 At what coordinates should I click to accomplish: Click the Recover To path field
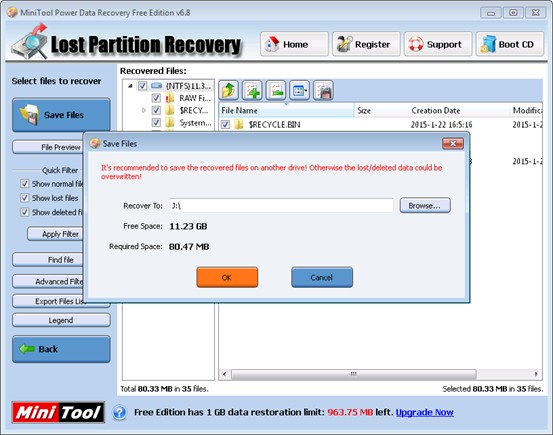point(281,205)
